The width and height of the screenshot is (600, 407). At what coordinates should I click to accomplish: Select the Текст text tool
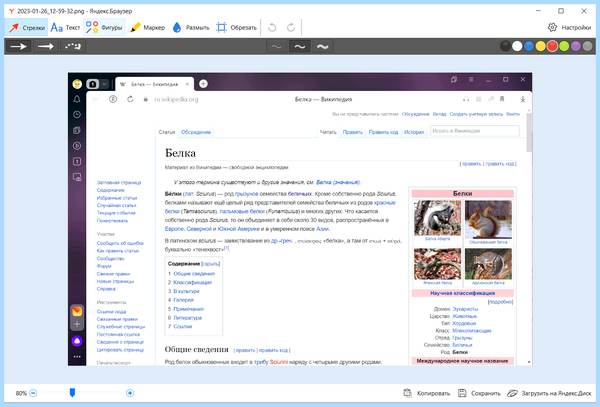pyautogui.click(x=65, y=28)
